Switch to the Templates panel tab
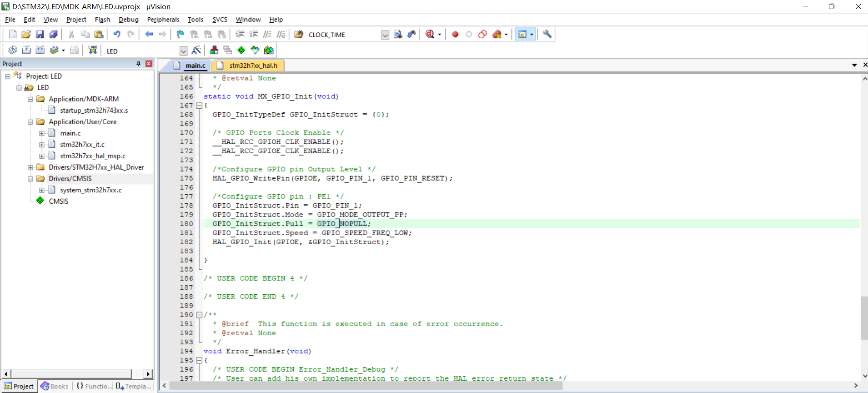This screenshot has width=868, height=393. 133,386
